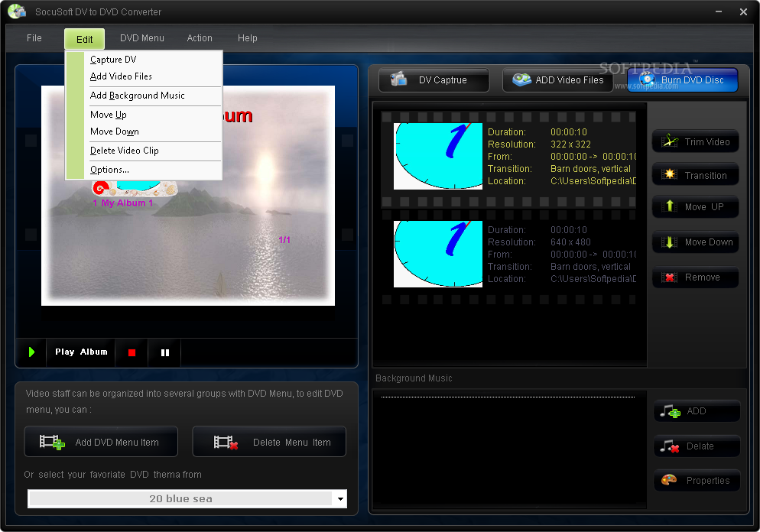This screenshot has height=532, width=760.
Task: Click the Trim Video scissors icon
Action: [x=670, y=141]
